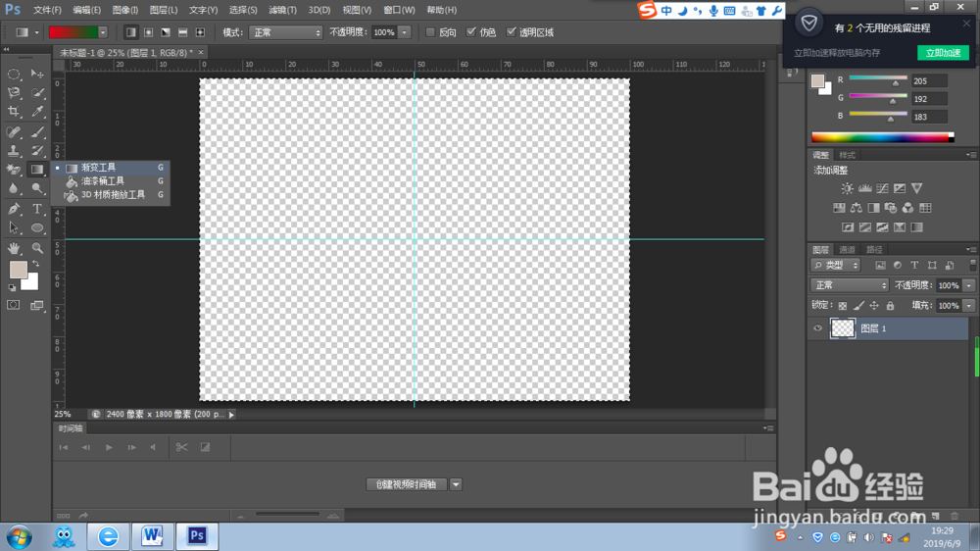
Task: Enable the 反向 reverse checkbox
Action: 430,32
